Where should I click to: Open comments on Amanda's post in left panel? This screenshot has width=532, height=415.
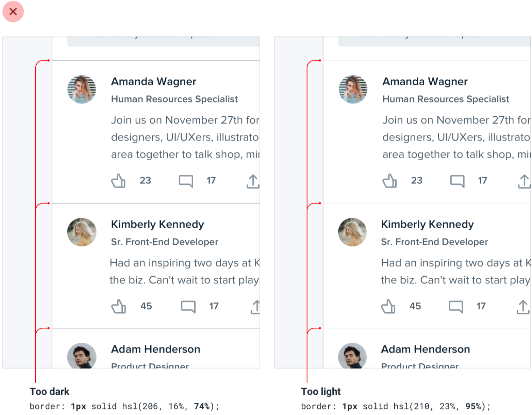(x=186, y=181)
